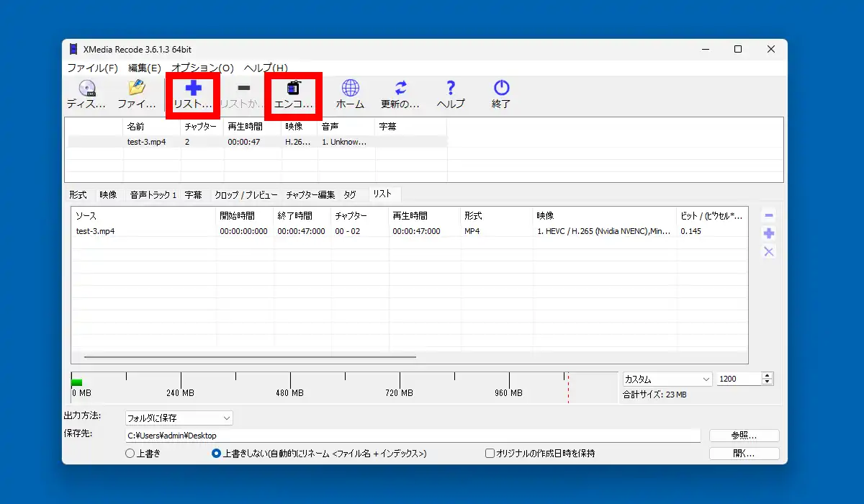
Task: Click the 1200 size input field
Action: click(739, 379)
